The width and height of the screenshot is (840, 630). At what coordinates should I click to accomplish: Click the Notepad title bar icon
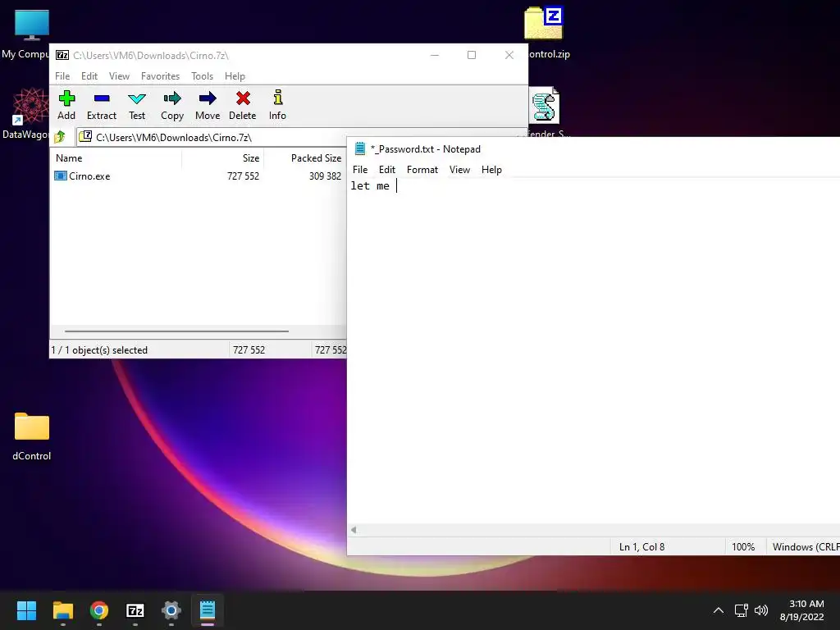pos(360,148)
